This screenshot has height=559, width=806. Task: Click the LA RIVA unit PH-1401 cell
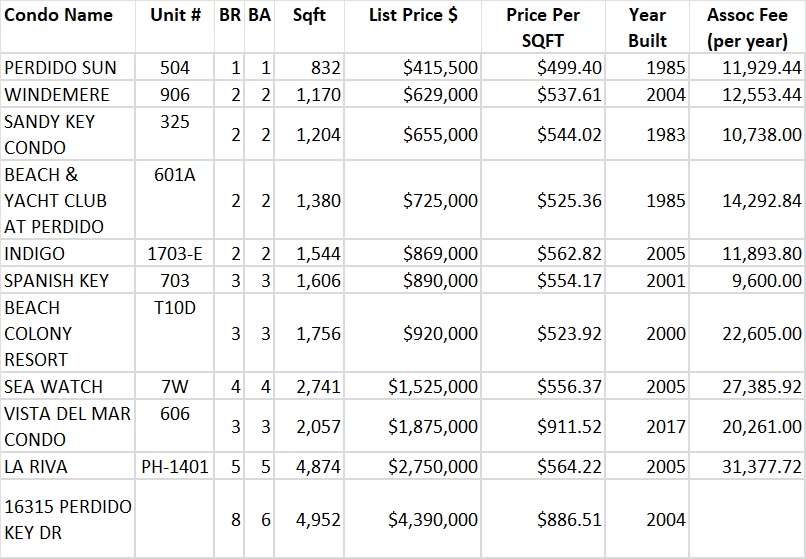[174, 466]
